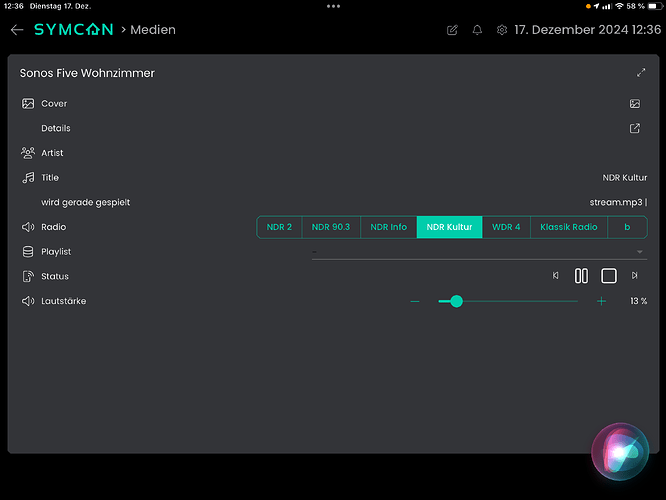Go back using the arrow icon
This screenshot has width=666, height=500.
pyautogui.click(x=17, y=30)
